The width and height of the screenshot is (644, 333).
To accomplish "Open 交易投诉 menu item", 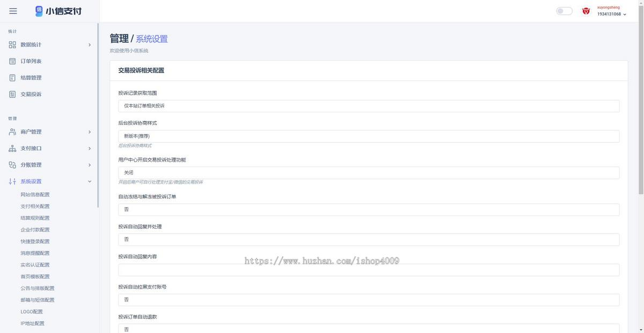I will (31, 95).
